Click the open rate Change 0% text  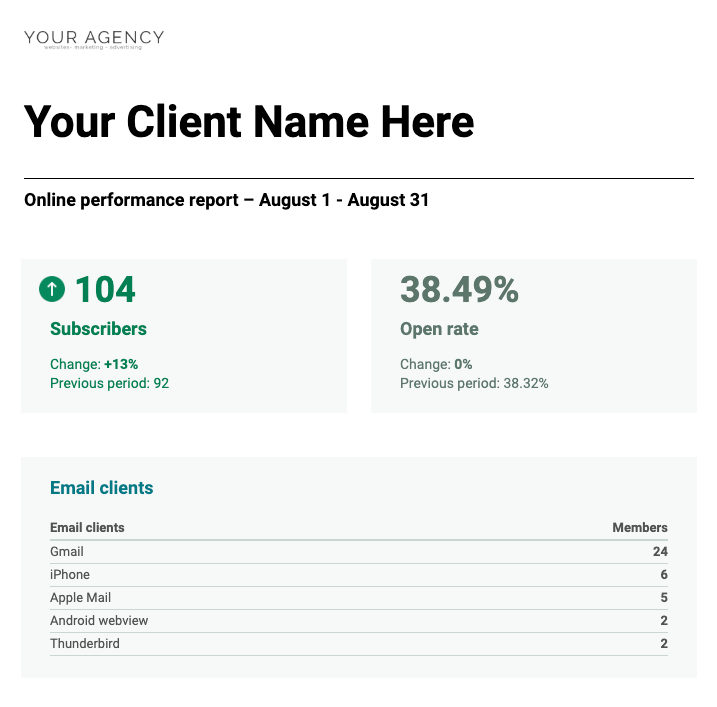click(x=436, y=364)
